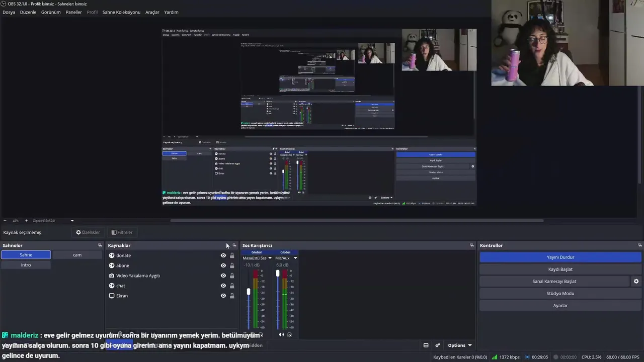Viewport: 644px width, 362px height.
Task: Zoom in preview with plus icon
Action: 26,220
